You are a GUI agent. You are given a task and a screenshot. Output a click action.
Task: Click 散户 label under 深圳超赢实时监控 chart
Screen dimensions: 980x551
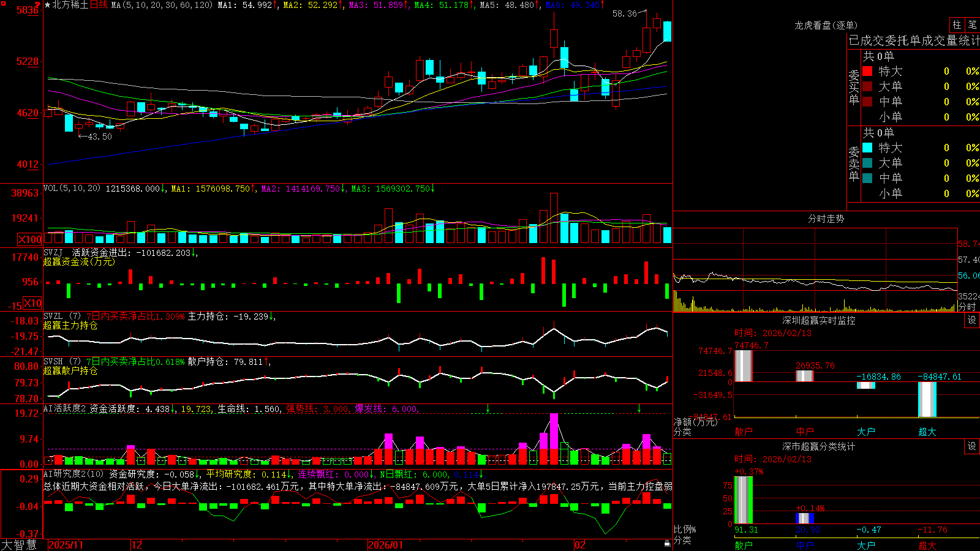(744, 432)
